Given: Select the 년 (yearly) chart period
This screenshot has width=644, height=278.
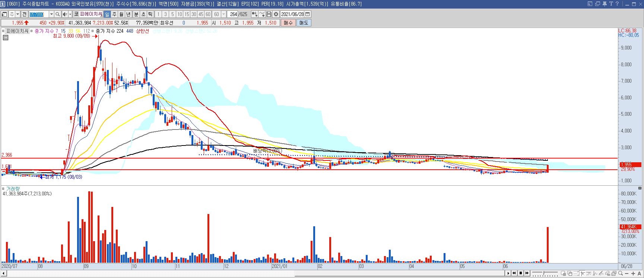Looking at the screenshot, I should 128,14.
